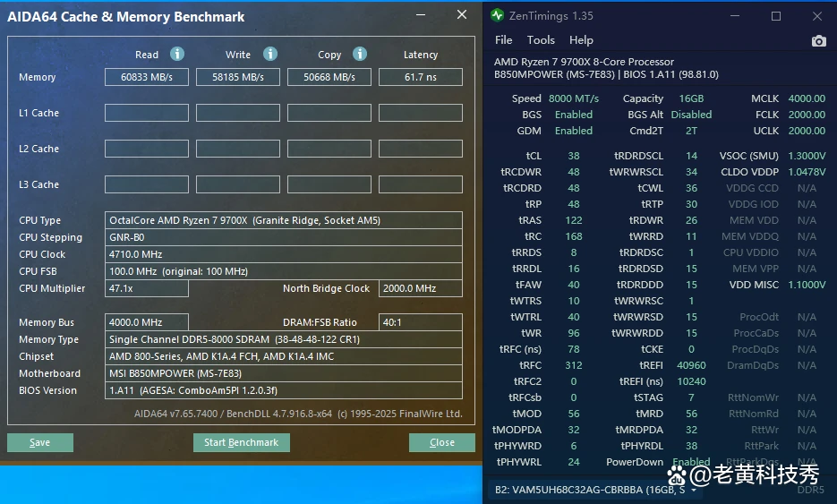Click the Copy info icon
The image size is (837, 504).
click(360, 54)
